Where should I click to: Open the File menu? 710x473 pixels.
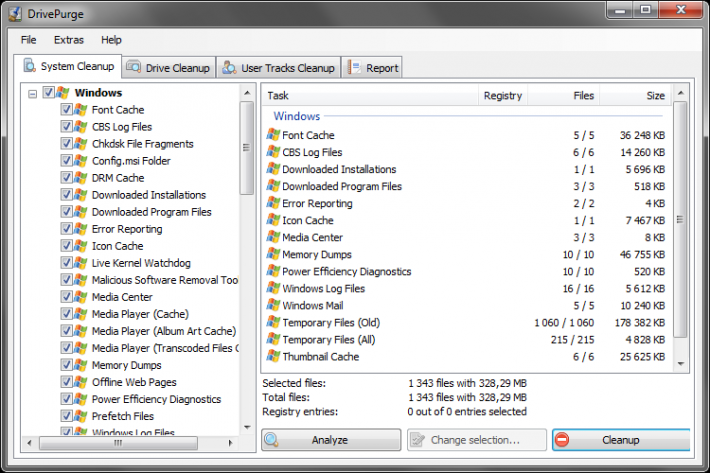29,40
